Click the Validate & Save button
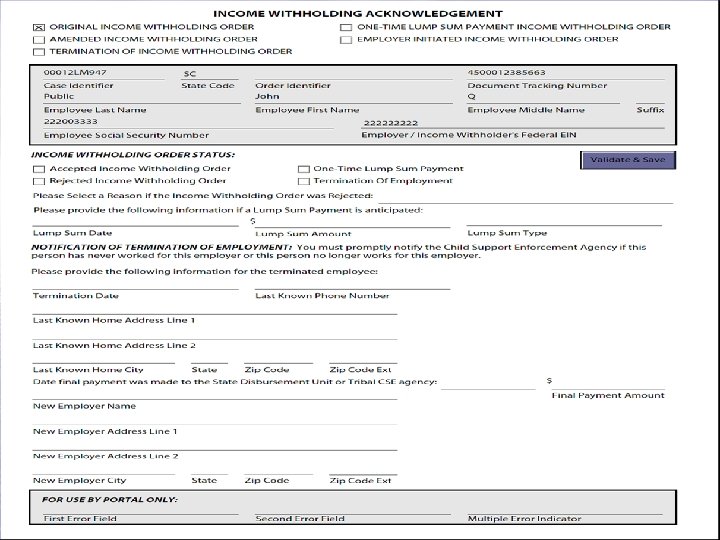 [628, 160]
